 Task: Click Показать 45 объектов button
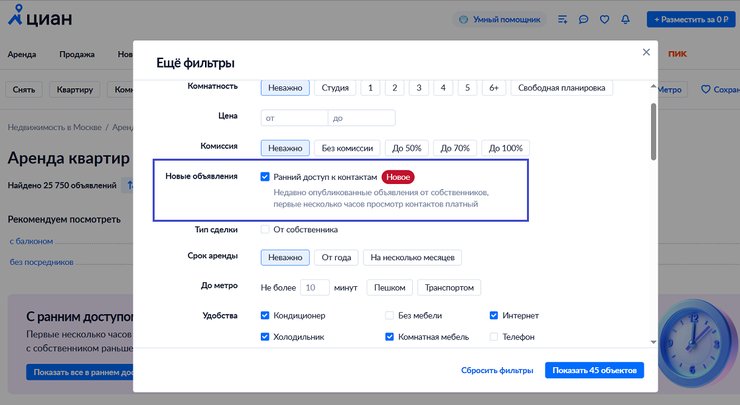tap(594, 370)
